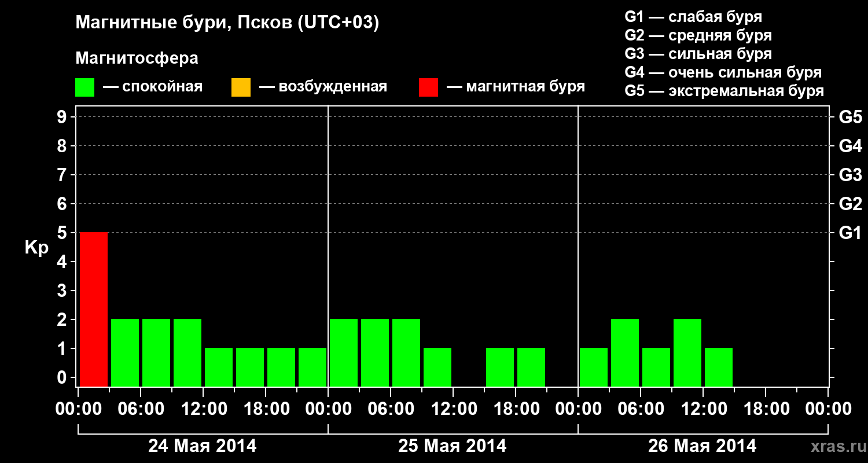
Task: Click the 24 May 03:00–06:00 green bar
Action: (x=125, y=353)
